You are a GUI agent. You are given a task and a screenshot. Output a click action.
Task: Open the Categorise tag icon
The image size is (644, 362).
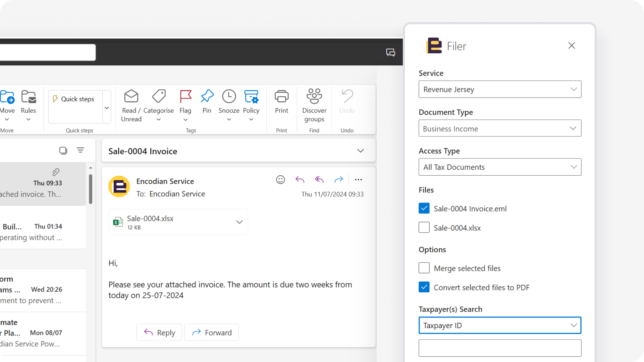159,97
